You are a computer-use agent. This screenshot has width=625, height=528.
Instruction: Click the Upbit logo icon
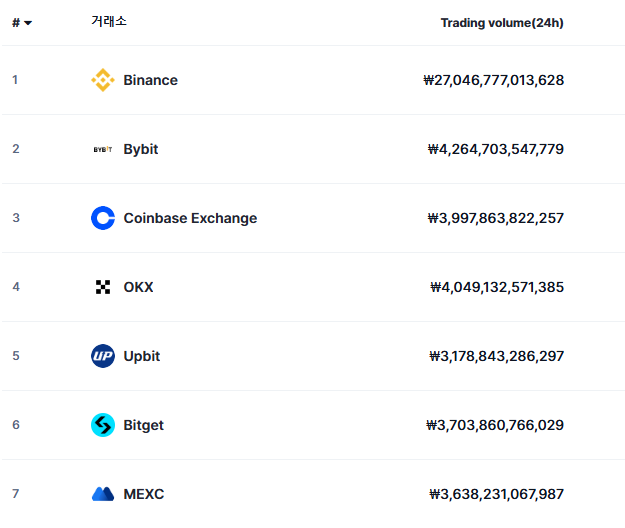pyautogui.click(x=103, y=356)
